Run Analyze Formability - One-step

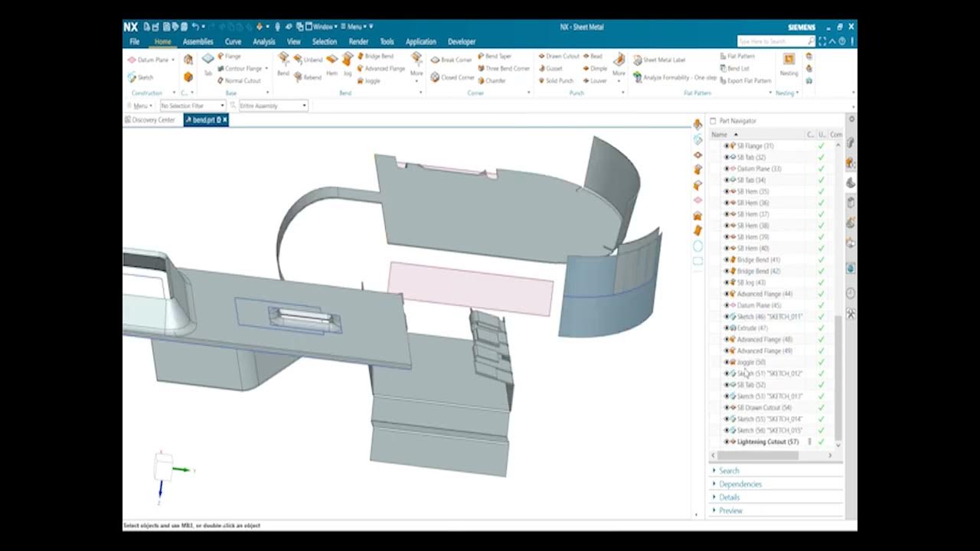point(675,77)
